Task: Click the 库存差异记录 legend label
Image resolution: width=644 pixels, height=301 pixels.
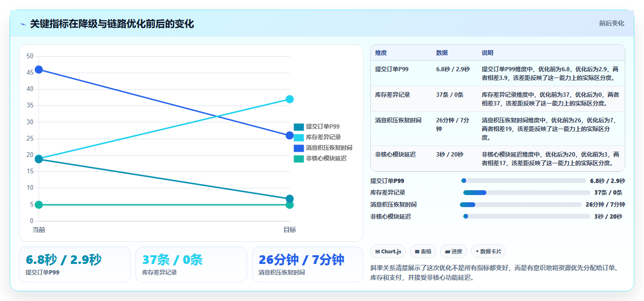Action: pyautogui.click(x=323, y=137)
